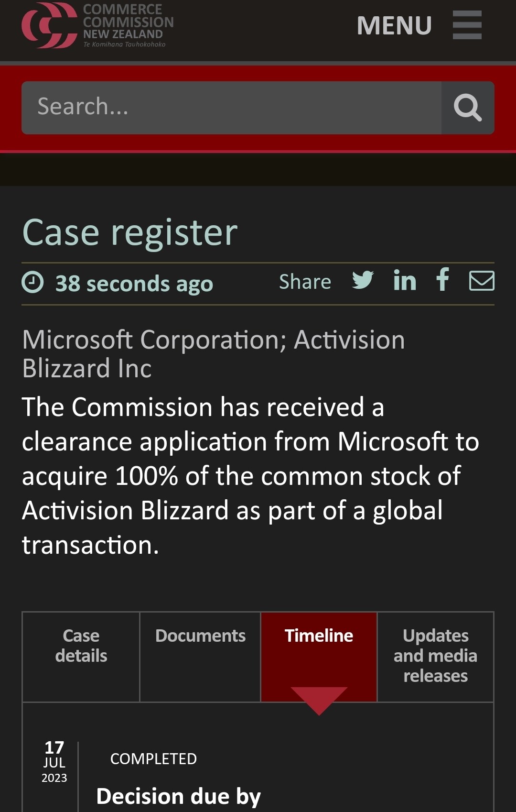Click the clock icon beside the timestamp
The image size is (516, 812).
(x=32, y=282)
